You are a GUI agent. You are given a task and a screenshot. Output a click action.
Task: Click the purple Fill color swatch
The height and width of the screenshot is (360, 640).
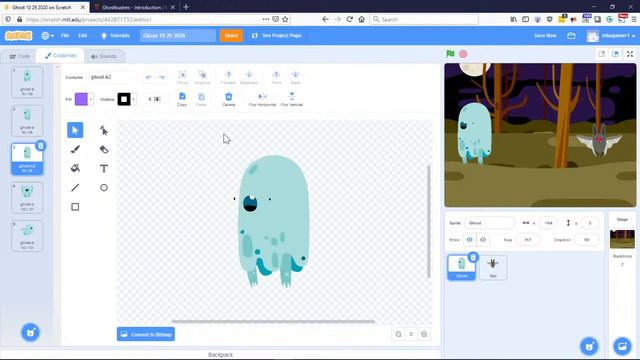point(81,99)
